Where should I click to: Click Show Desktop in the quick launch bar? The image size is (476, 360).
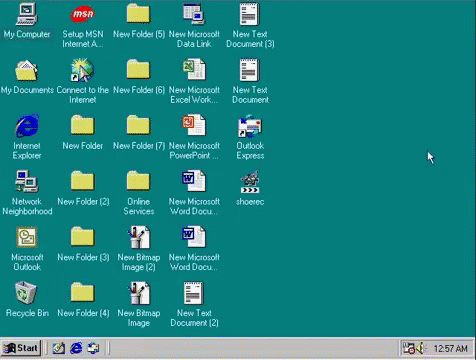[58, 348]
